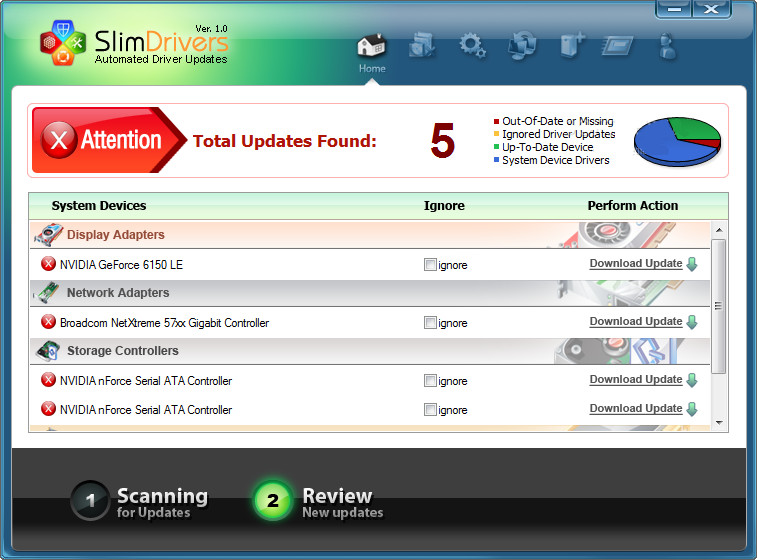Select the Display Adapters category header
Screen dimensions: 757x560
[370, 235]
